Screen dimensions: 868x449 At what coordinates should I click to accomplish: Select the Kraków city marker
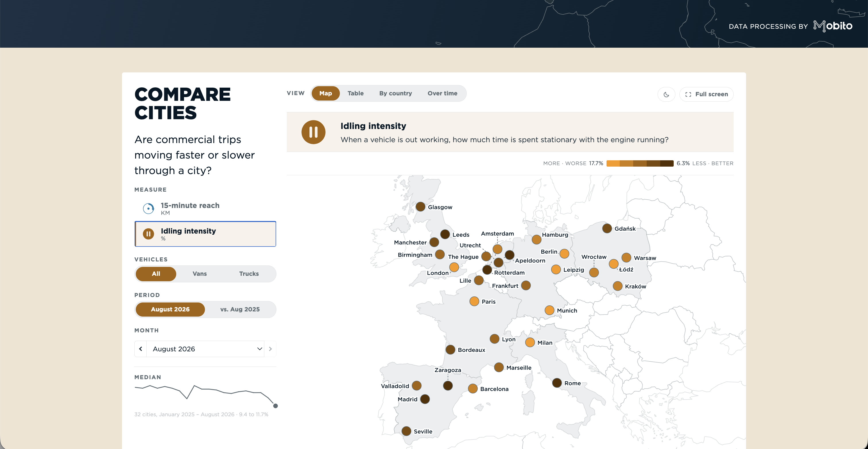618,286
